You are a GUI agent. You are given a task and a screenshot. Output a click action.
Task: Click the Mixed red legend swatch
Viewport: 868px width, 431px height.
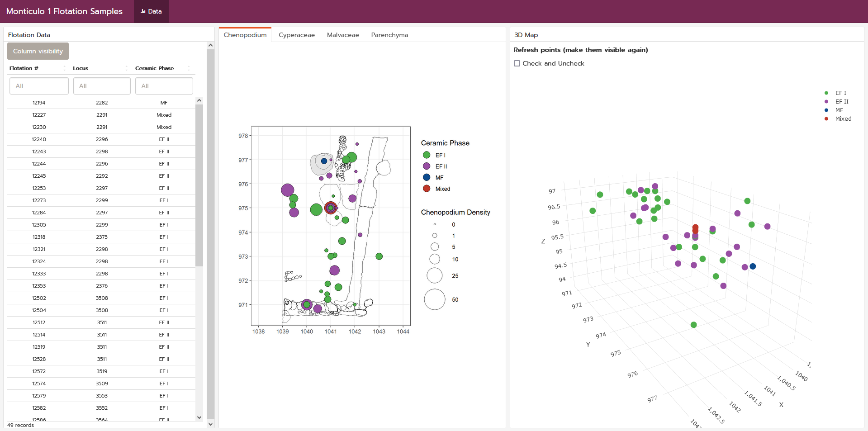[427, 189]
